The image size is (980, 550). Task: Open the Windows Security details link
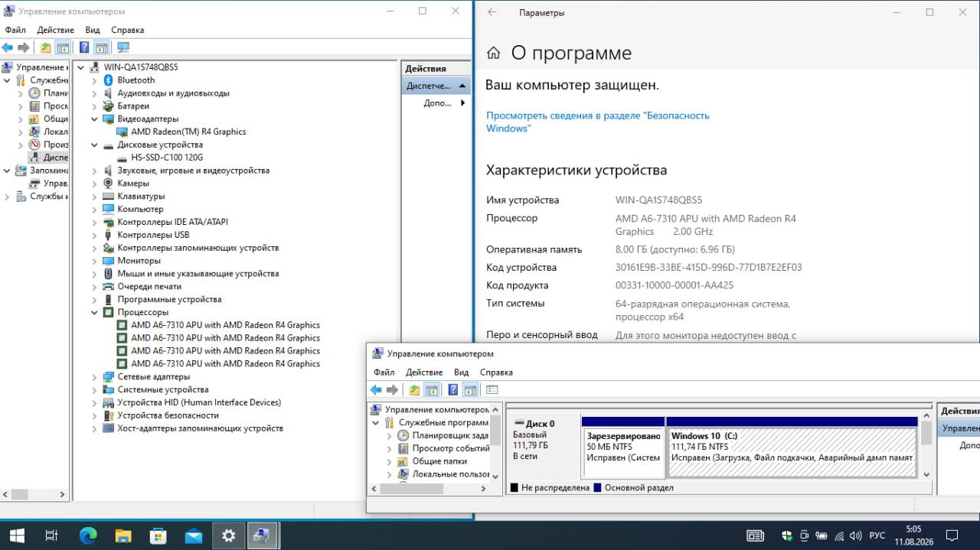pos(598,122)
